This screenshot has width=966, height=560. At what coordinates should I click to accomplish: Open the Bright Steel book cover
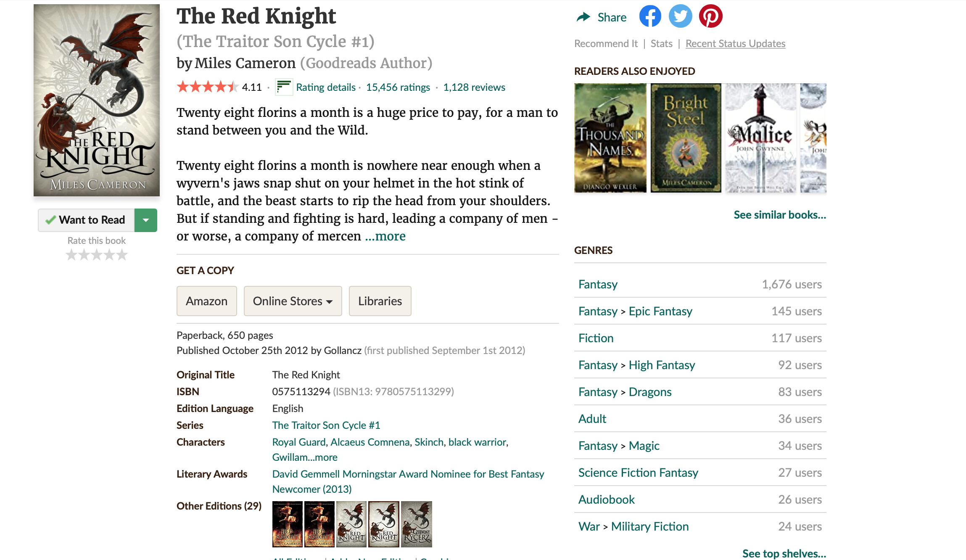coord(686,138)
